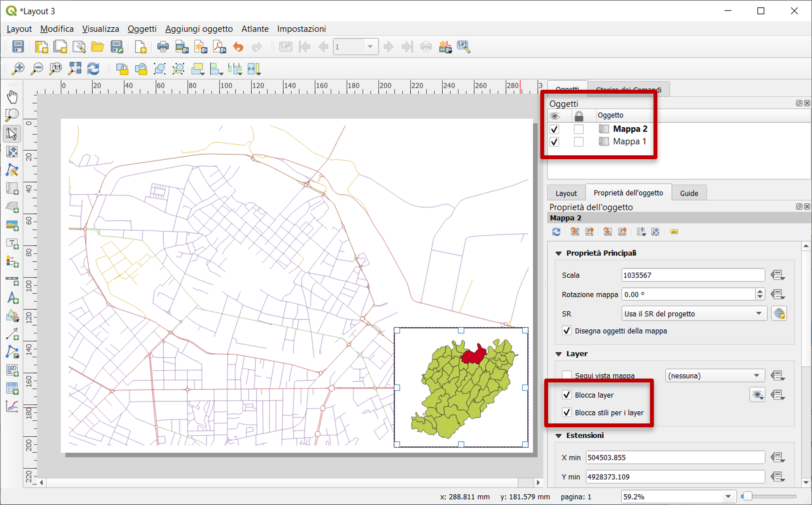Screen dimensions: 812x505
Task: Increase map rotation using the up stepper arrow
Action: (759, 292)
